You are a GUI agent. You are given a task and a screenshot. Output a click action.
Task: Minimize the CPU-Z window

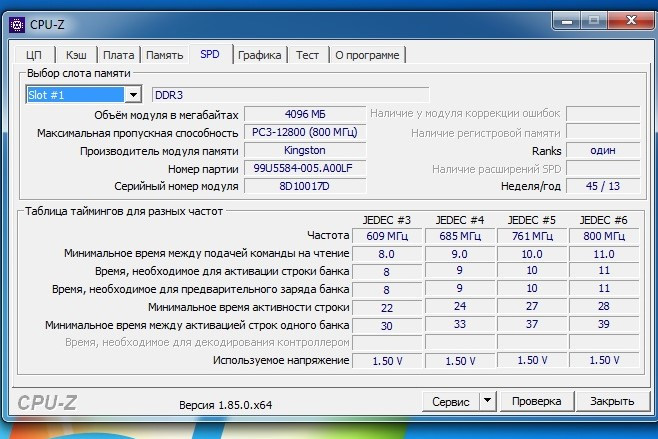pyautogui.click(x=567, y=21)
